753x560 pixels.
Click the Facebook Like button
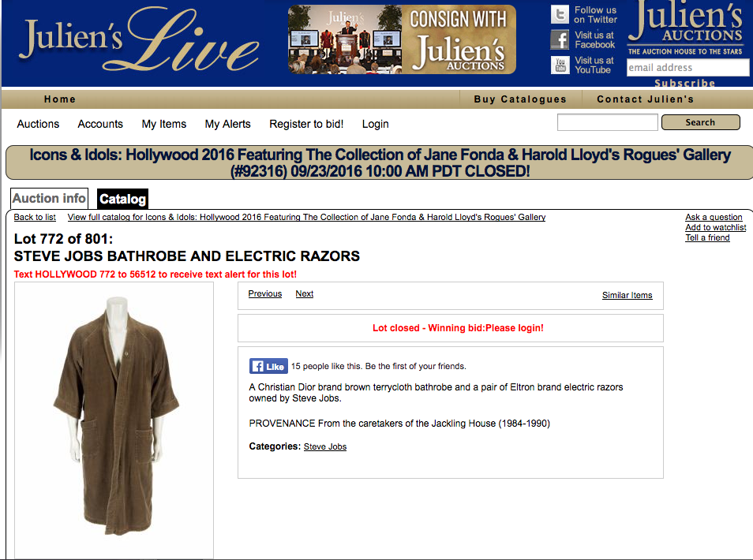point(268,366)
